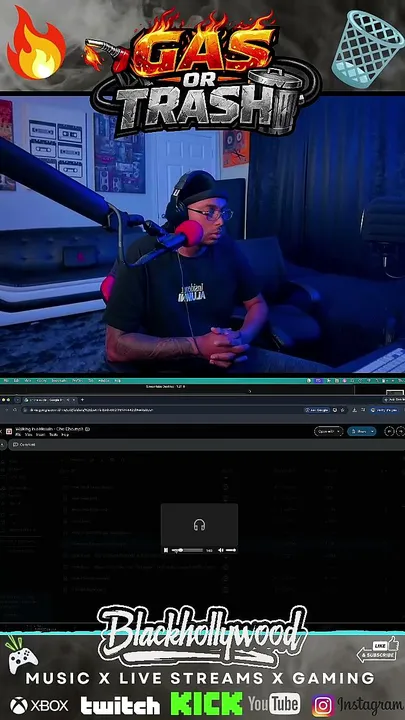Expand the Share button dropdown arrow
Viewport: 405px width, 720px height.
click(372, 431)
